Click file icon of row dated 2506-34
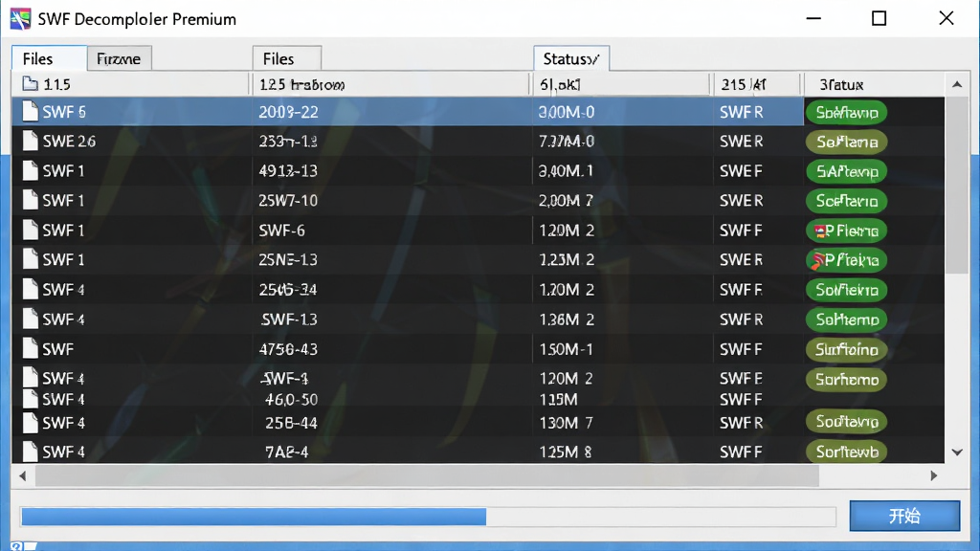This screenshot has height=551, width=980. [x=30, y=289]
